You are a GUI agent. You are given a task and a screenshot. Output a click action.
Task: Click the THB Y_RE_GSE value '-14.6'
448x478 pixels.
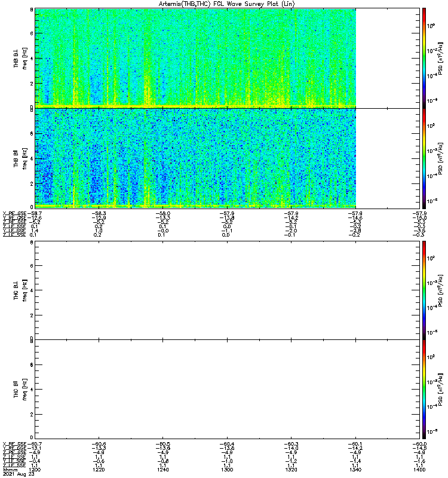[355, 217]
